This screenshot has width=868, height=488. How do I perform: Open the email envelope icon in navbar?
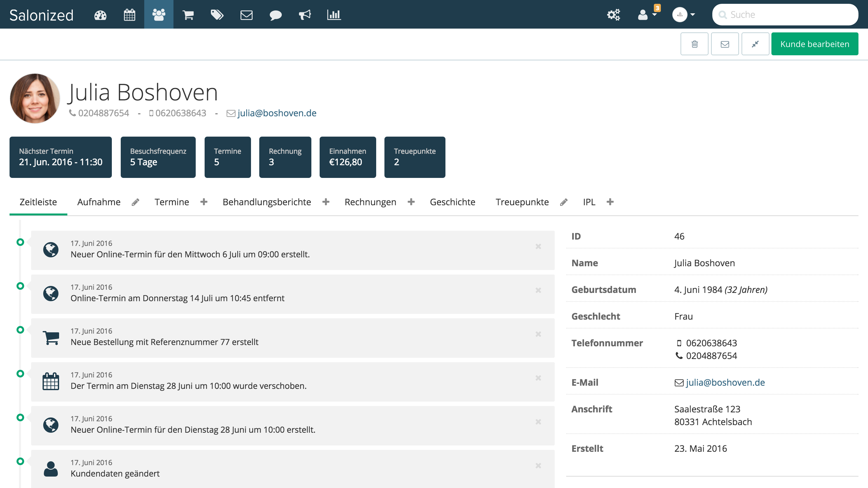pyautogui.click(x=246, y=15)
